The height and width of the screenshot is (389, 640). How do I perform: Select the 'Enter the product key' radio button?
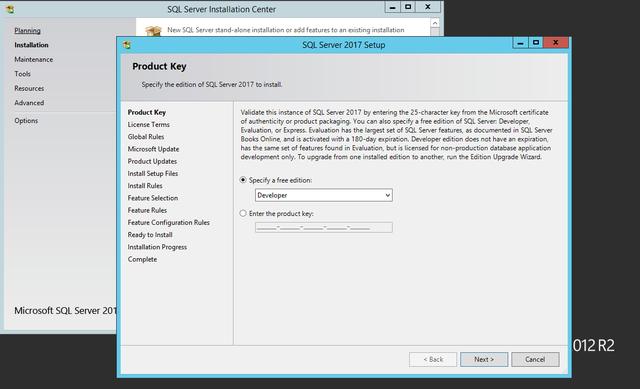click(x=243, y=213)
